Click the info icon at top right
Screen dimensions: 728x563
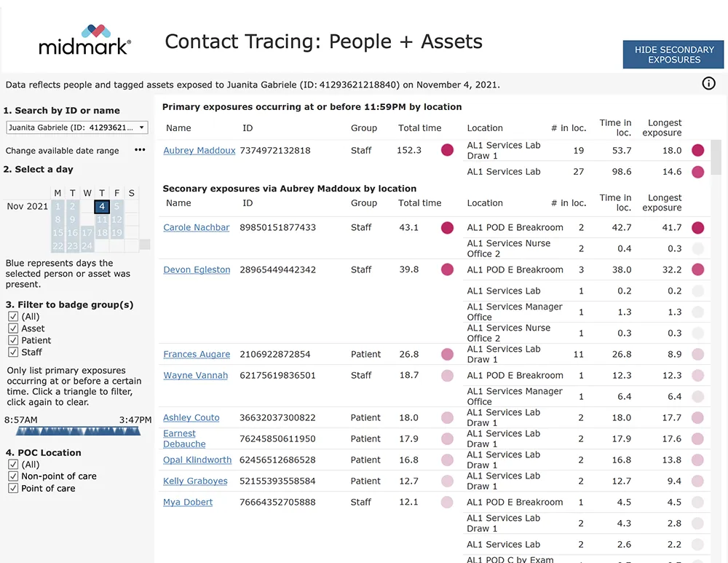click(708, 84)
